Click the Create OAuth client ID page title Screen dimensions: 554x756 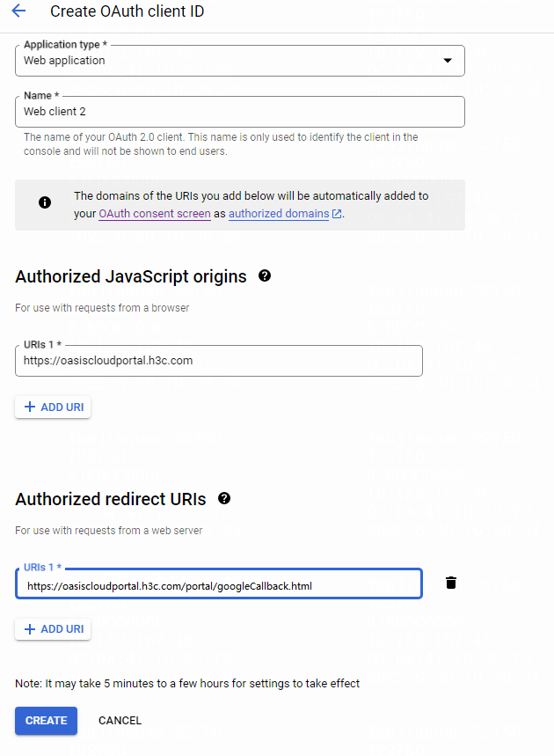[128, 11]
